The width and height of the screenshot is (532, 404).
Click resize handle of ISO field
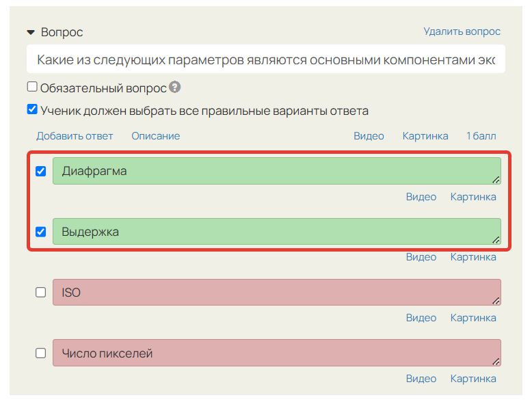[x=496, y=301]
